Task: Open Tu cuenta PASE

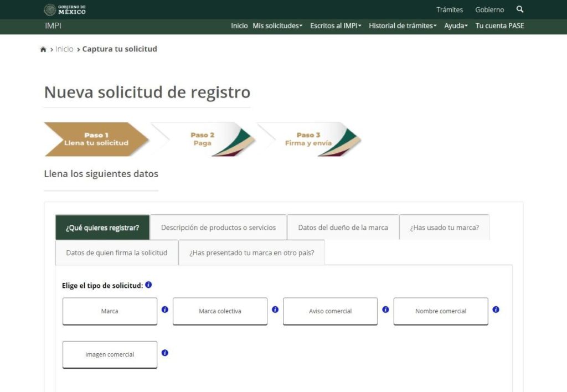Action: (x=499, y=25)
